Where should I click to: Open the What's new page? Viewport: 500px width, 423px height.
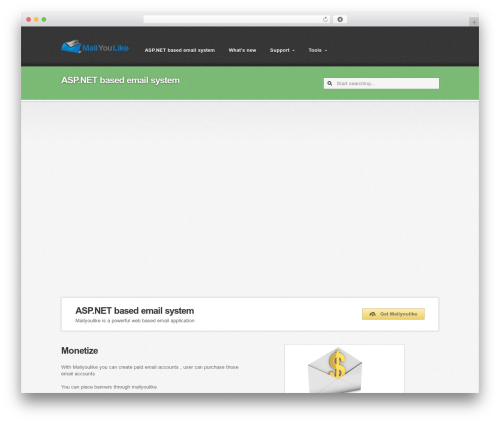pyautogui.click(x=242, y=50)
